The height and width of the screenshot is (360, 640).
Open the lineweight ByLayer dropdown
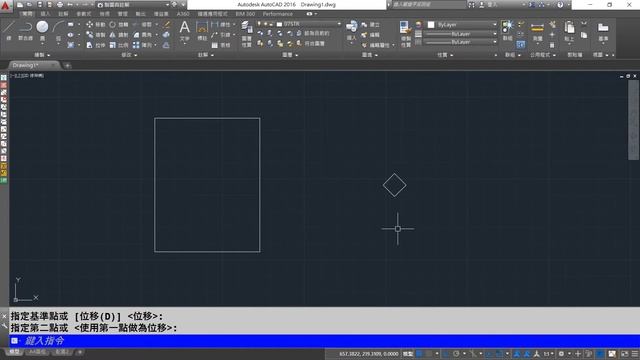pyautogui.click(x=461, y=34)
